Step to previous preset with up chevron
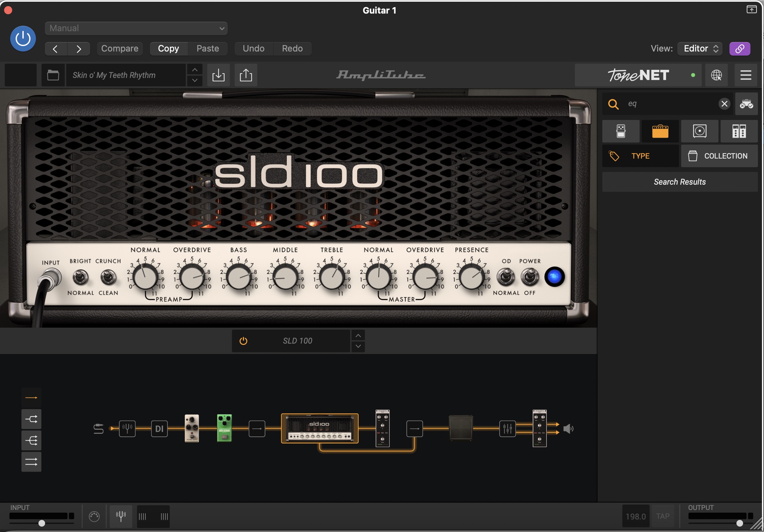764x532 pixels. tap(195, 70)
